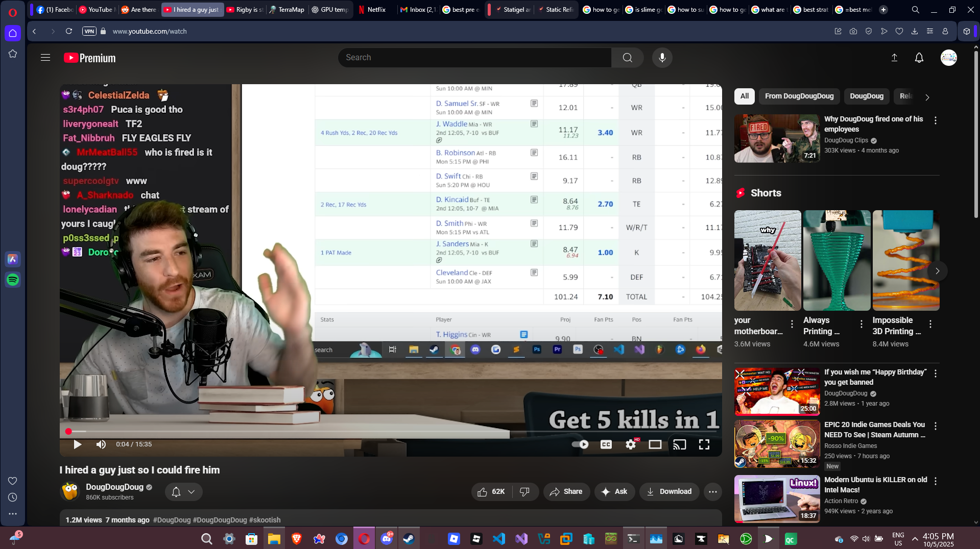
Task: Mute the video volume speaker icon
Action: (101, 444)
